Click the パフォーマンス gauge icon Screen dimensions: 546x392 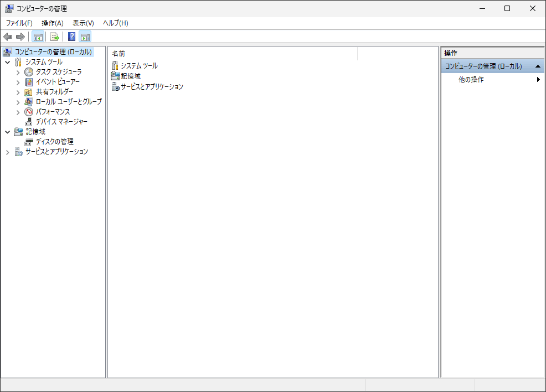tap(29, 112)
